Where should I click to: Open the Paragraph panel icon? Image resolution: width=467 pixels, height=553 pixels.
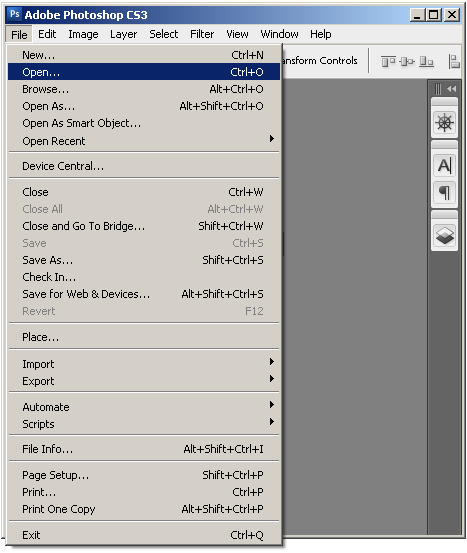coord(444,193)
